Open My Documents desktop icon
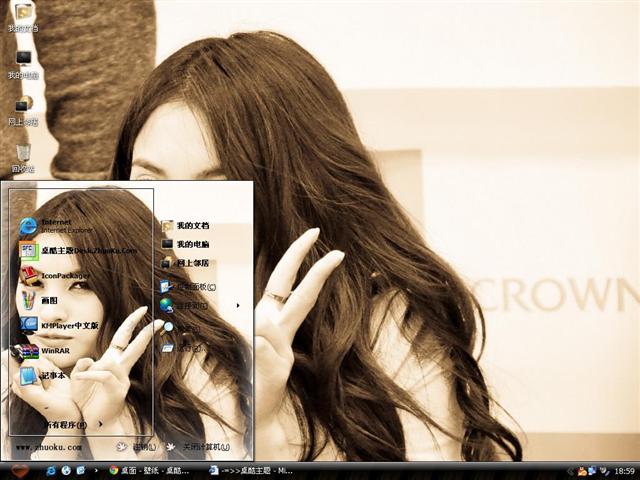640x480 pixels. [23, 18]
